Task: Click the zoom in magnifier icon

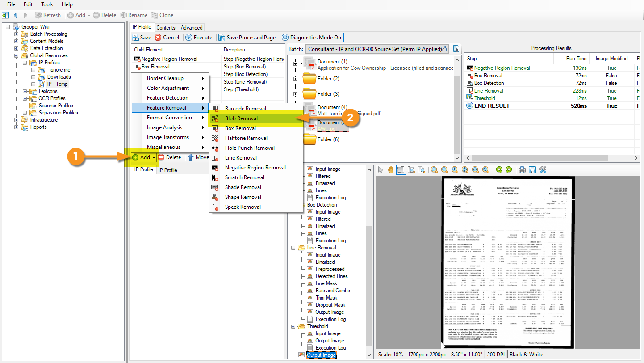Action: click(434, 170)
